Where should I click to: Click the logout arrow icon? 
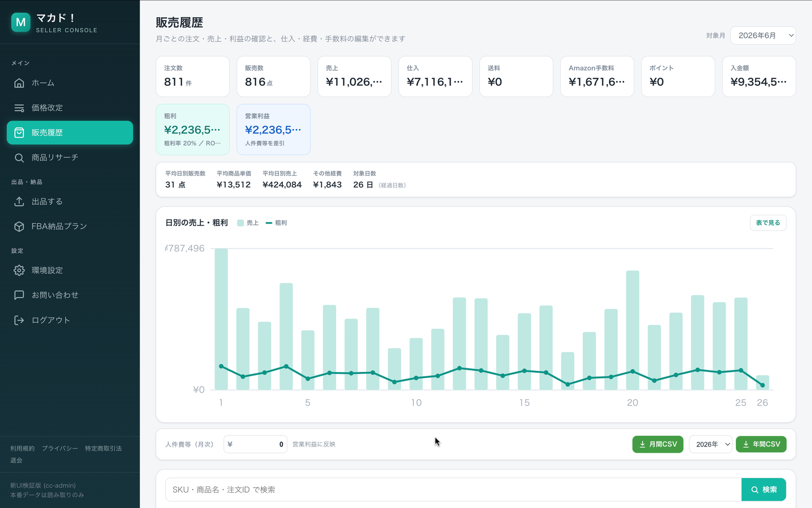[19, 320]
